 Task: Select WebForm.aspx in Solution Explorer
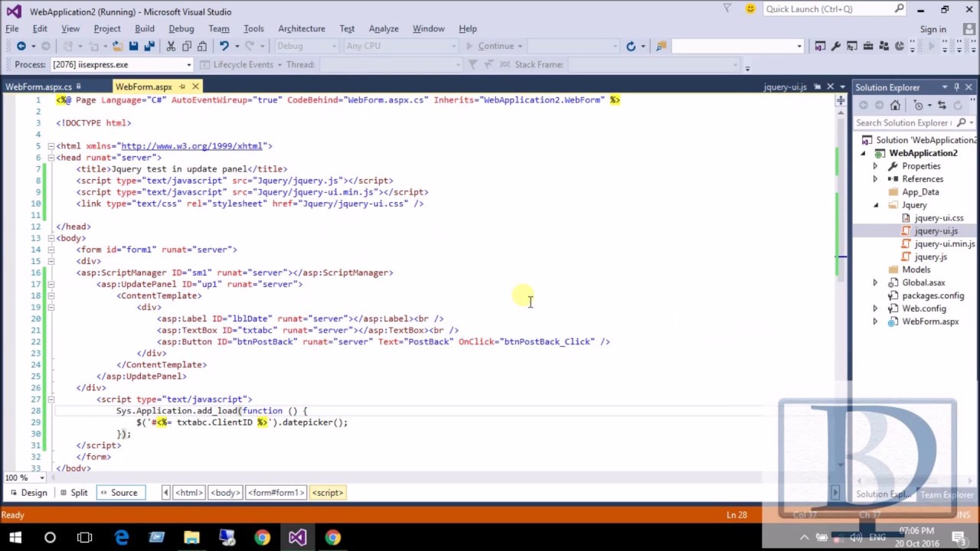click(929, 321)
